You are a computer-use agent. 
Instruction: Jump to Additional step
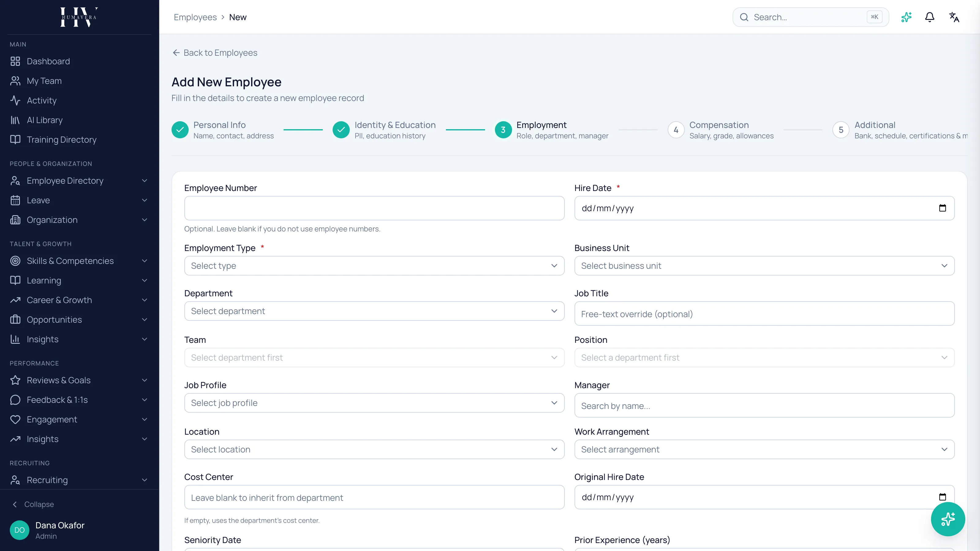pos(900,130)
